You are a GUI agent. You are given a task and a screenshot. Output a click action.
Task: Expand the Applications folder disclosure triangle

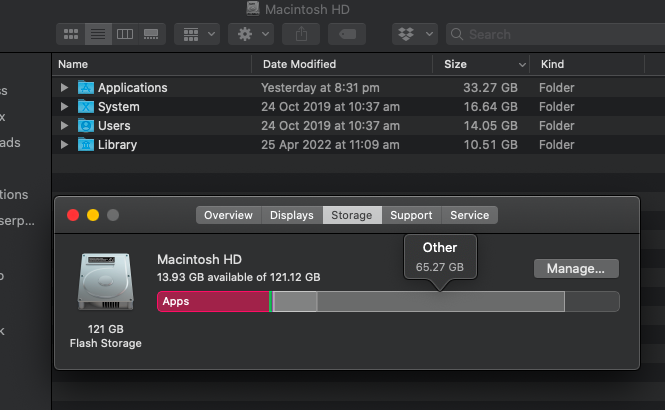click(x=65, y=88)
